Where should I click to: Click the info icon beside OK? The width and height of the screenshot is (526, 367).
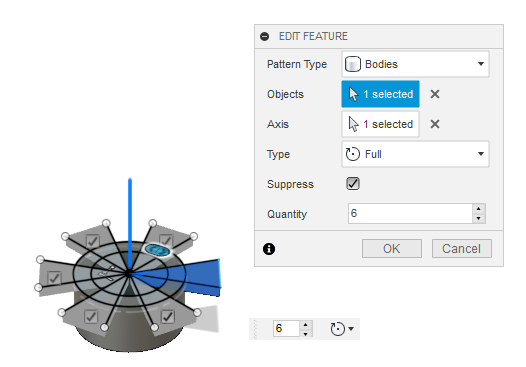pyautogui.click(x=269, y=249)
